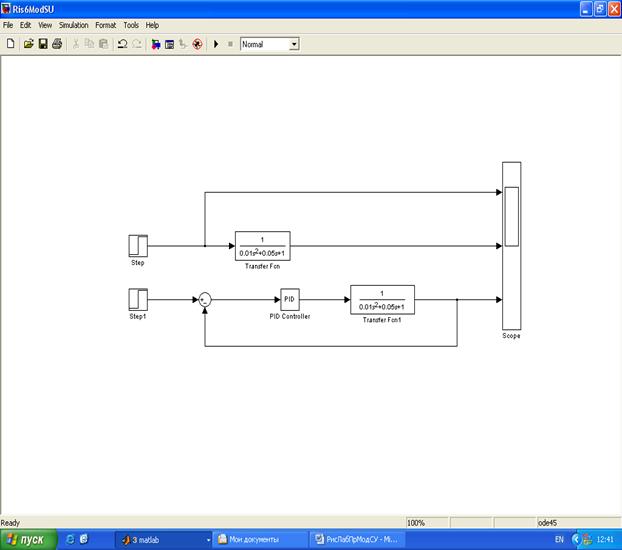Start the simulation with the play button
The width and height of the screenshot is (622, 550).
tap(216, 44)
